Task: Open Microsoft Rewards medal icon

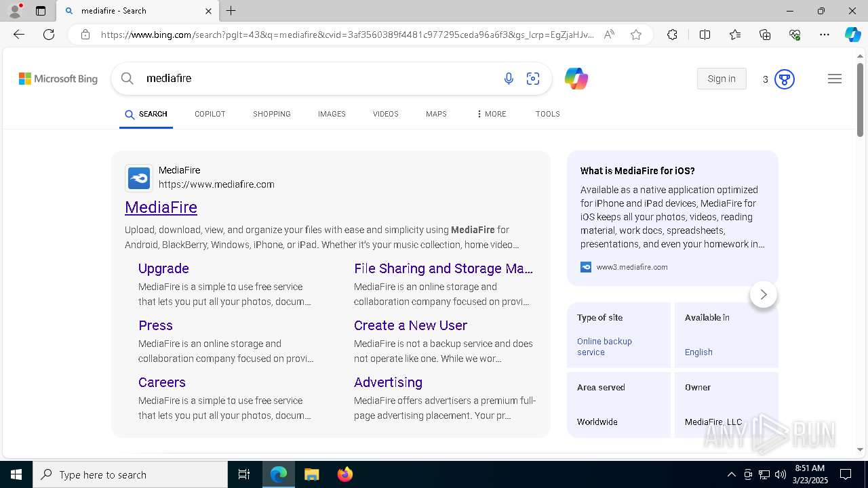Action: [785, 79]
